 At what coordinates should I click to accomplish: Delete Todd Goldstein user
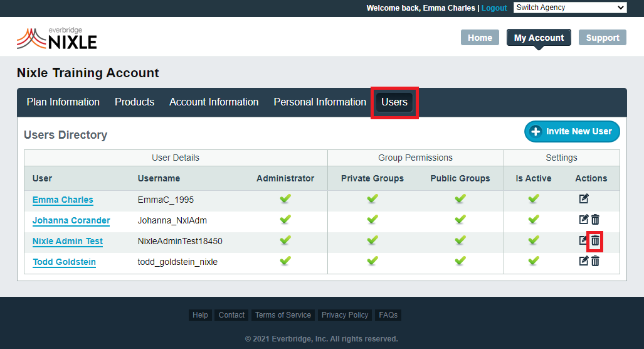click(x=595, y=261)
